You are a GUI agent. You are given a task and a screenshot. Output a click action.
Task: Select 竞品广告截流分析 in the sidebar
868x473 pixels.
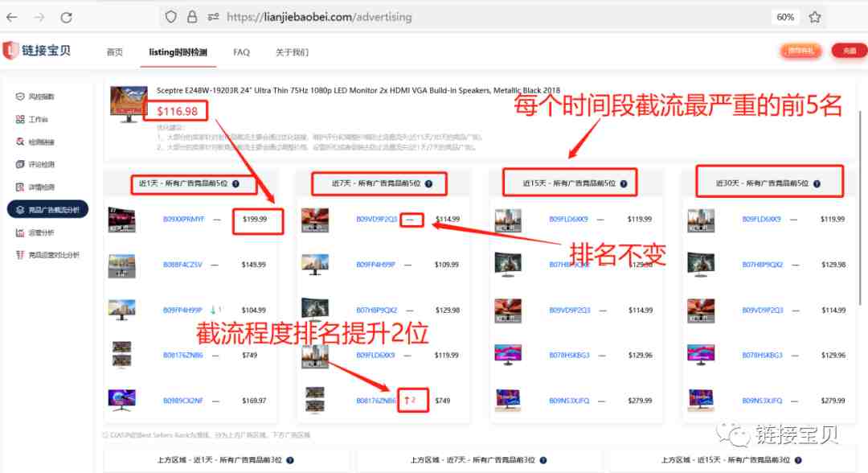point(47,209)
